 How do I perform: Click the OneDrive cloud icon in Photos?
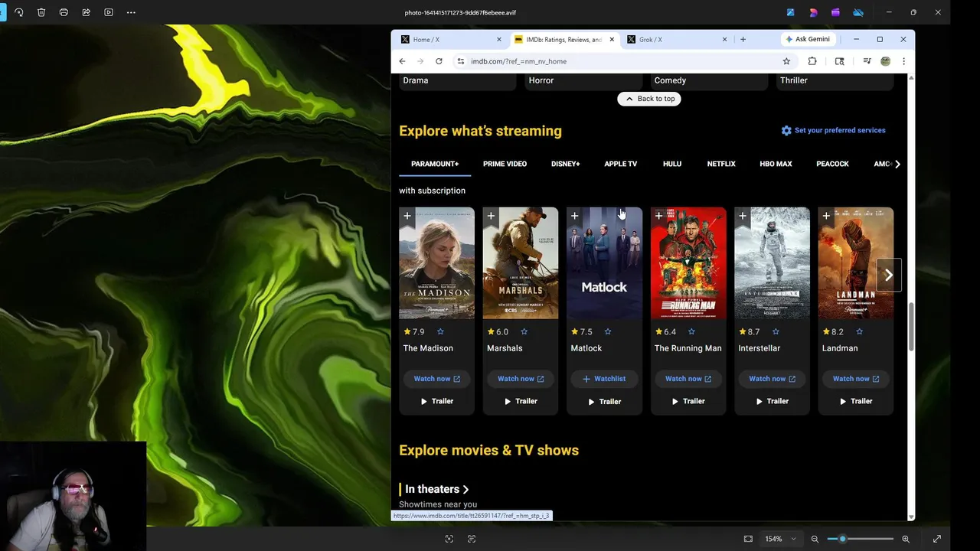[x=858, y=12]
